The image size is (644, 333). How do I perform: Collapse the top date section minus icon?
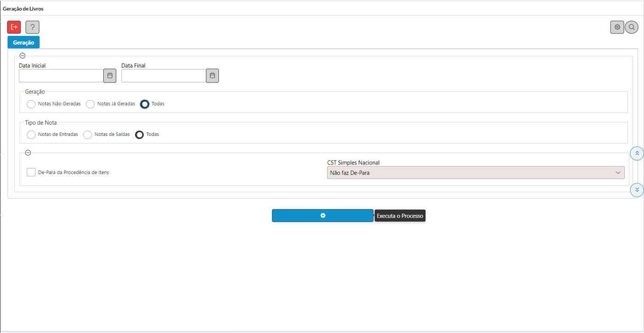point(23,55)
